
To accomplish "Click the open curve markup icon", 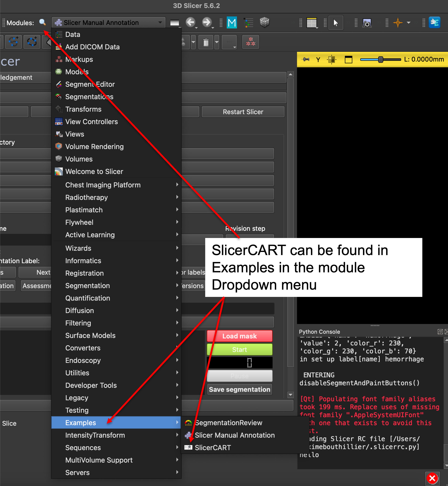I will pos(13,42).
